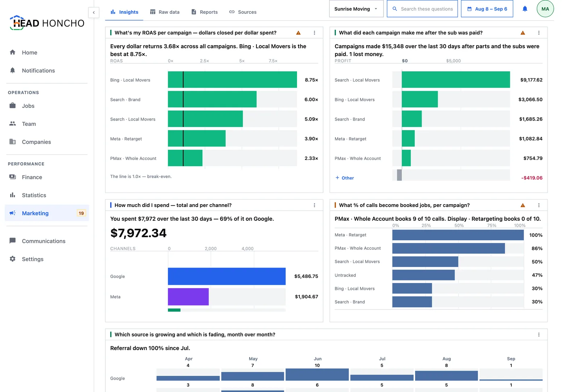This screenshot has height=392, width=565.
Task: Expand the Other row in the profit chart
Action: click(x=344, y=178)
